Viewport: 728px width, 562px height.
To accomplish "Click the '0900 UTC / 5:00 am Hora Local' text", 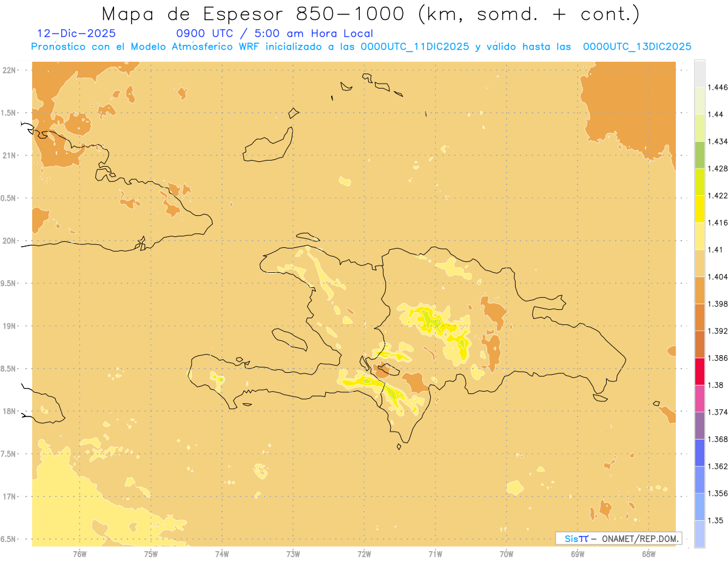I will [x=274, y=33].
